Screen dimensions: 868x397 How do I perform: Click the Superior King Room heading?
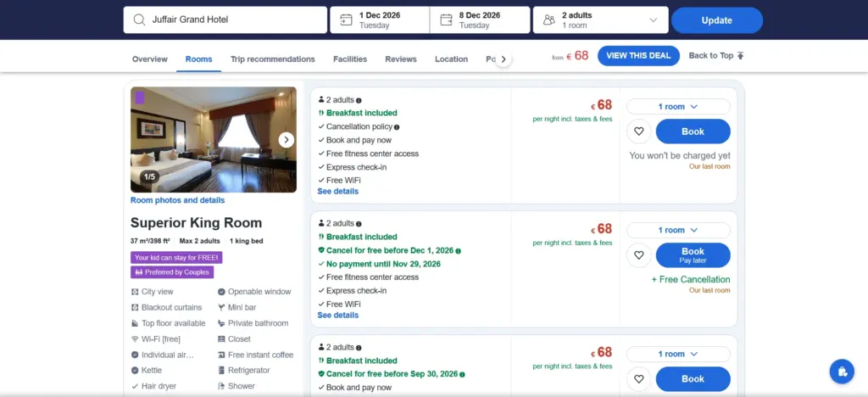click(197, 222)
